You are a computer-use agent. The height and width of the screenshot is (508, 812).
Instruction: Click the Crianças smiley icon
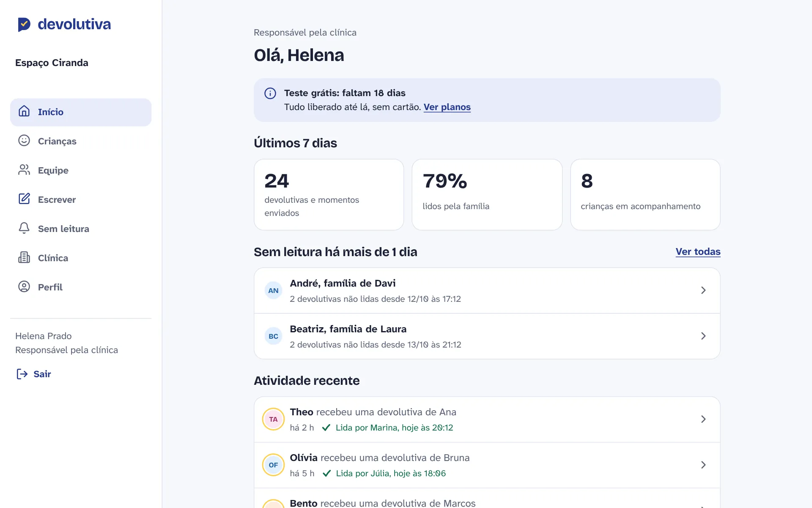click(x=24, y=141)
